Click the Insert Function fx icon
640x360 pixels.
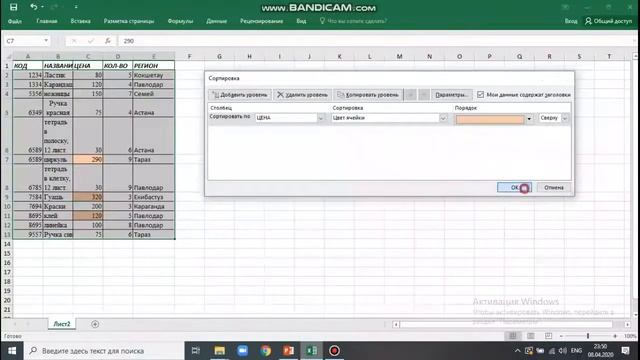[107, 41]
